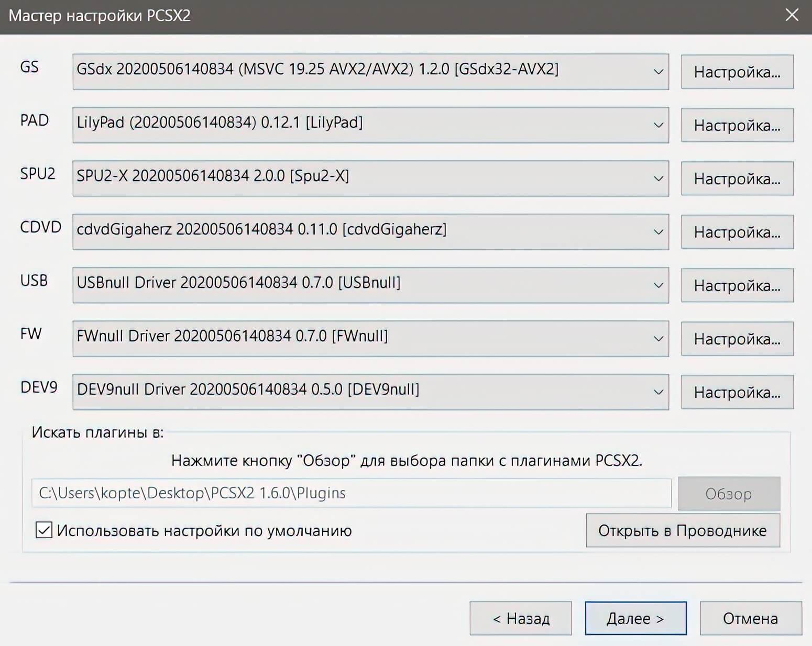Click the DEV9 label text

39,387
